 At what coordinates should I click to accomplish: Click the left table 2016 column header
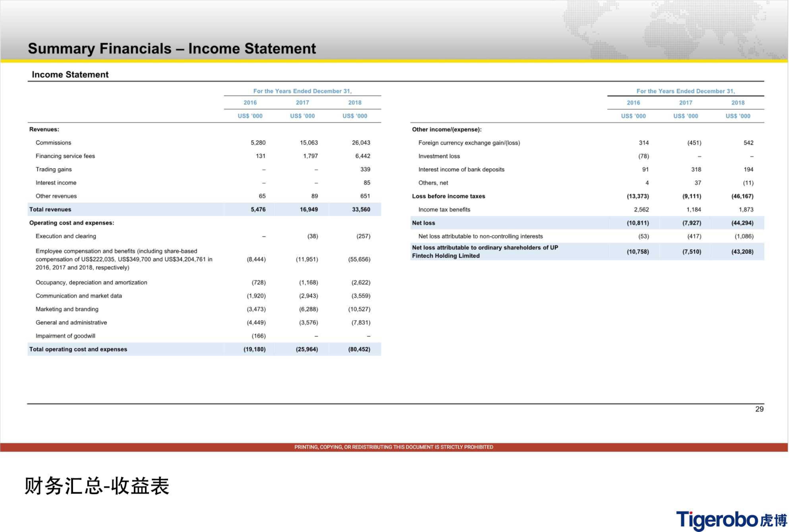pos(250,103)
